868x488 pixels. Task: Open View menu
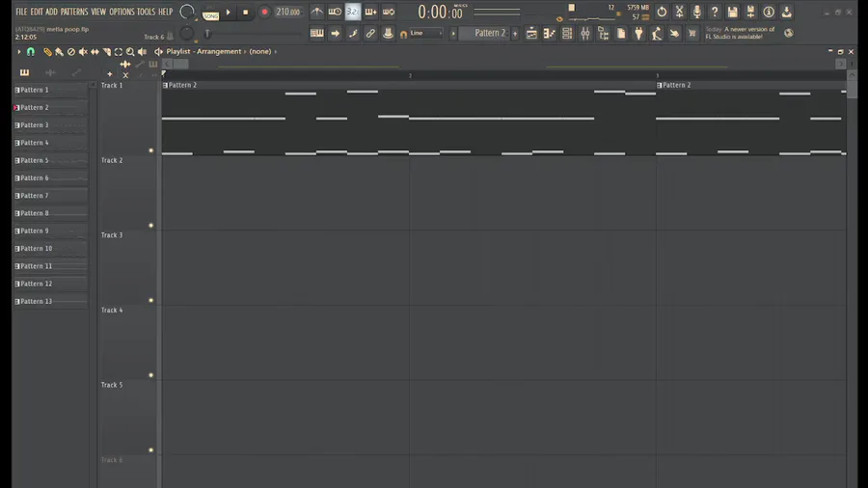(x=98, y=12)
